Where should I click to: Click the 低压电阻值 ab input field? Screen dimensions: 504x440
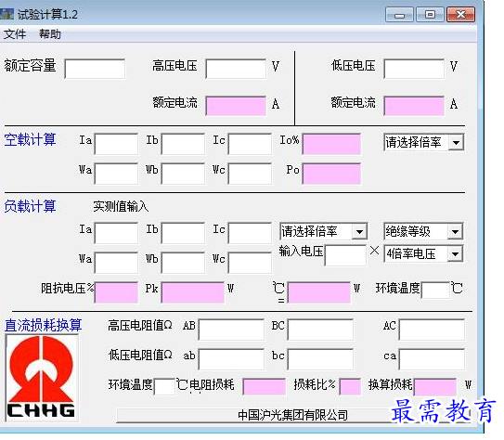[231, 359]
